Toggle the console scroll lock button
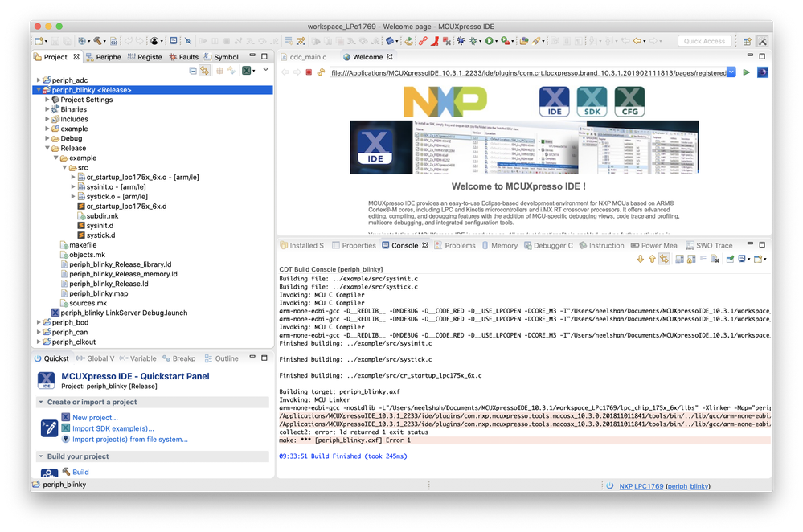The image size is (803, 532). coord(691,259)
